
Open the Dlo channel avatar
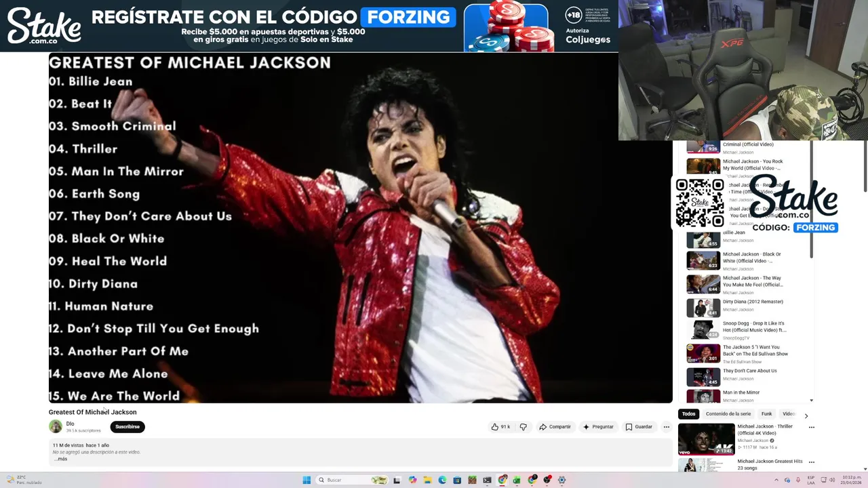point(56,426)
